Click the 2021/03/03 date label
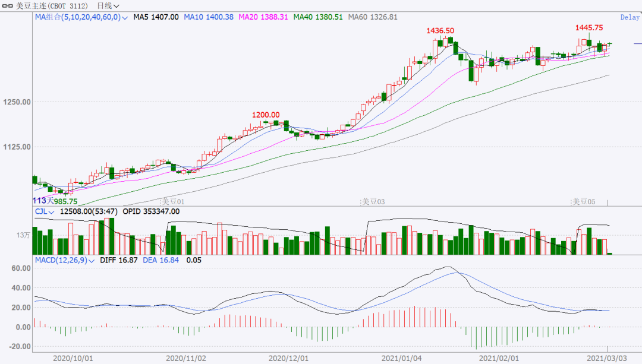Screen dimensions: 642x364 click(x=607, y=358)
